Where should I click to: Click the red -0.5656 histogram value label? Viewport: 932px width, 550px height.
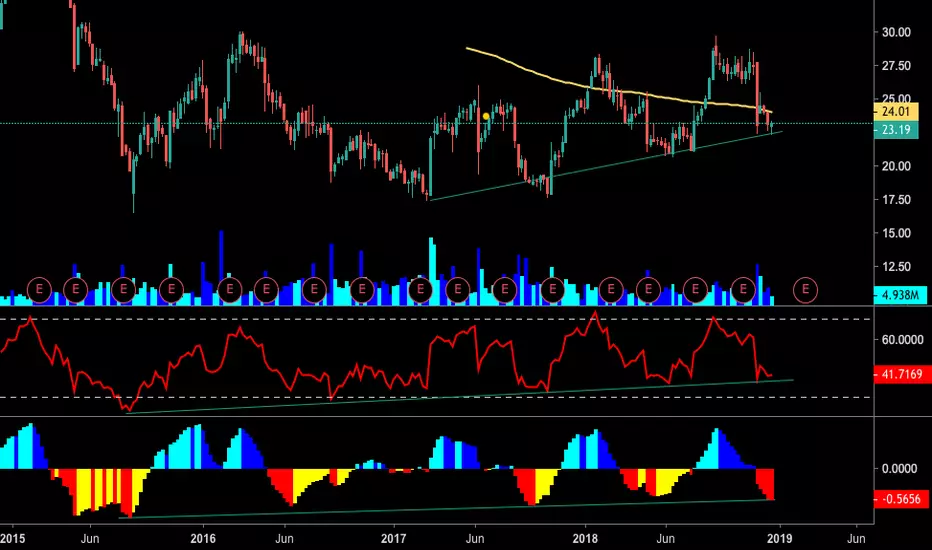click(902, 499)
